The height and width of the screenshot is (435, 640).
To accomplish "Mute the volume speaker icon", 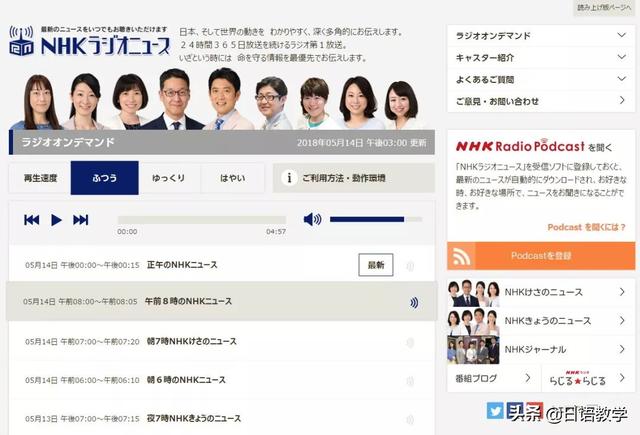I will (312, 219).
